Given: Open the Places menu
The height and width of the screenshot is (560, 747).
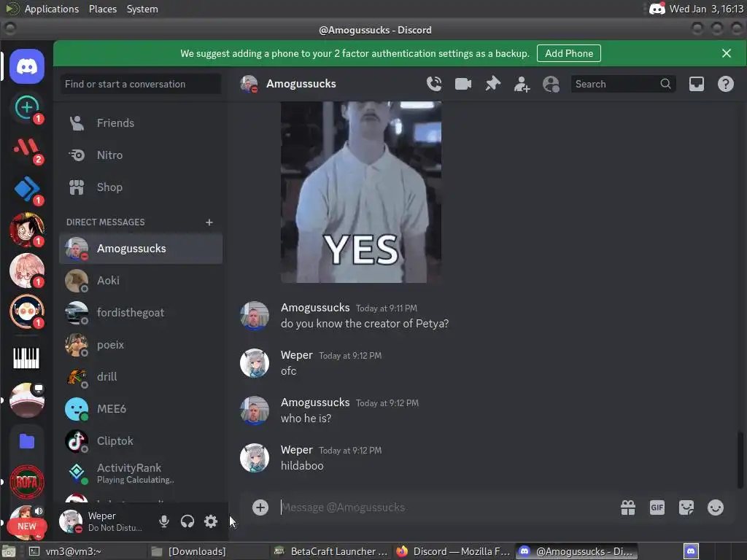Looking at the screenshot, I should [102, 9].
